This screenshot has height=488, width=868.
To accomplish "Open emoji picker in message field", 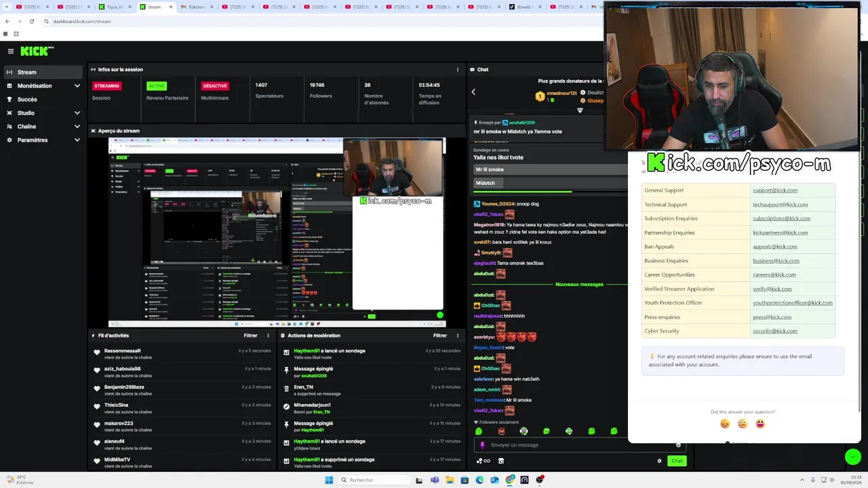I will (678, 445).
